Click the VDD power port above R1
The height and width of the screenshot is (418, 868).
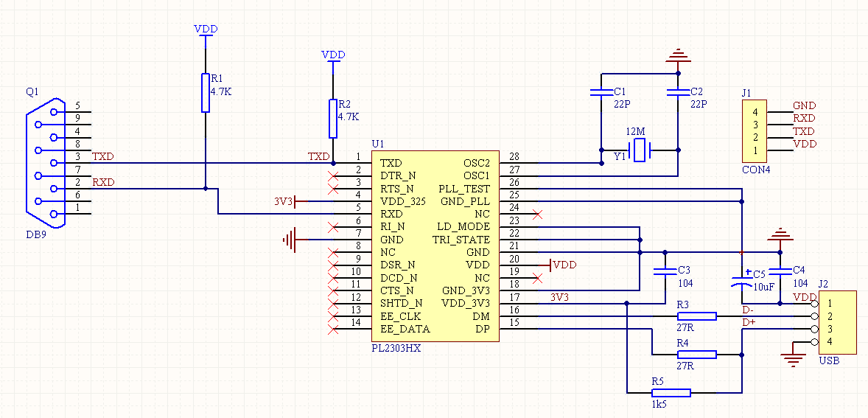pyautogui.click(x=206, y=30)
